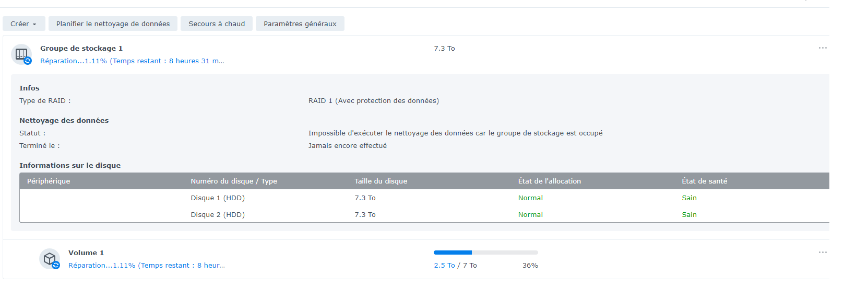Open Paramètres généraux
The height and width of the screenshot is (298, 868).
tap(300, 24)
